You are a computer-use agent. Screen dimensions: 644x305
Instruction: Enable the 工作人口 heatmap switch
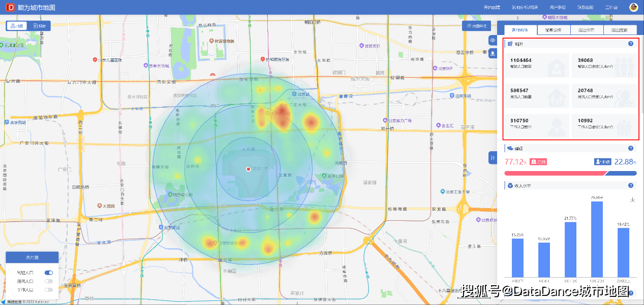pyautogui.click(x=49, y=290)
